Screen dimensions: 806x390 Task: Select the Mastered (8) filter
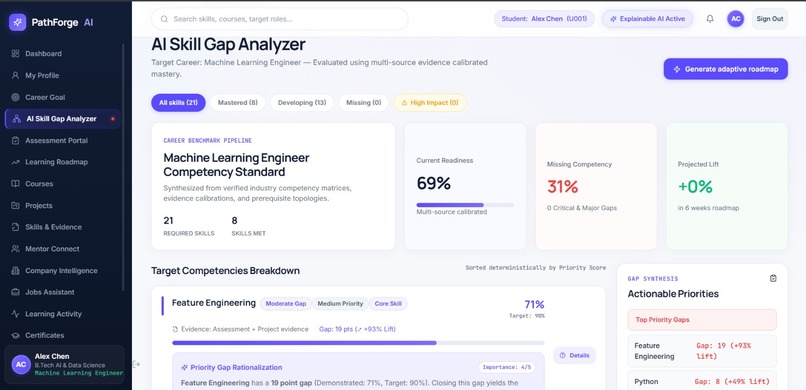[237, 103]
